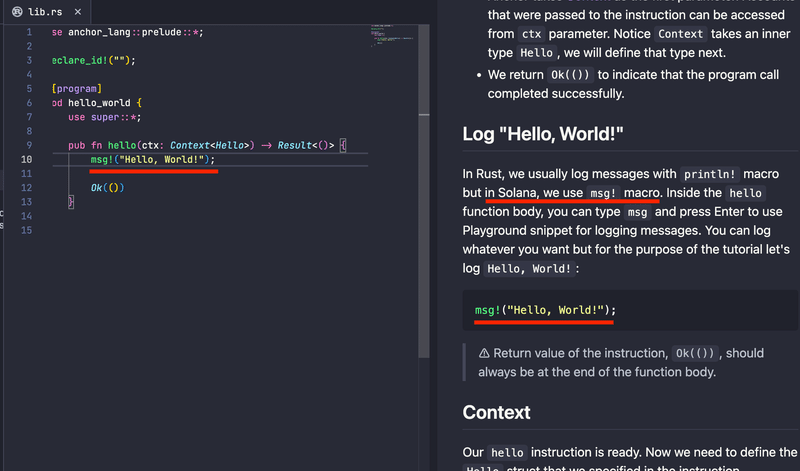The image size is (800, 471).
Task: Click the Ok(()) line in editor
Action: click(x=107, y=188)
